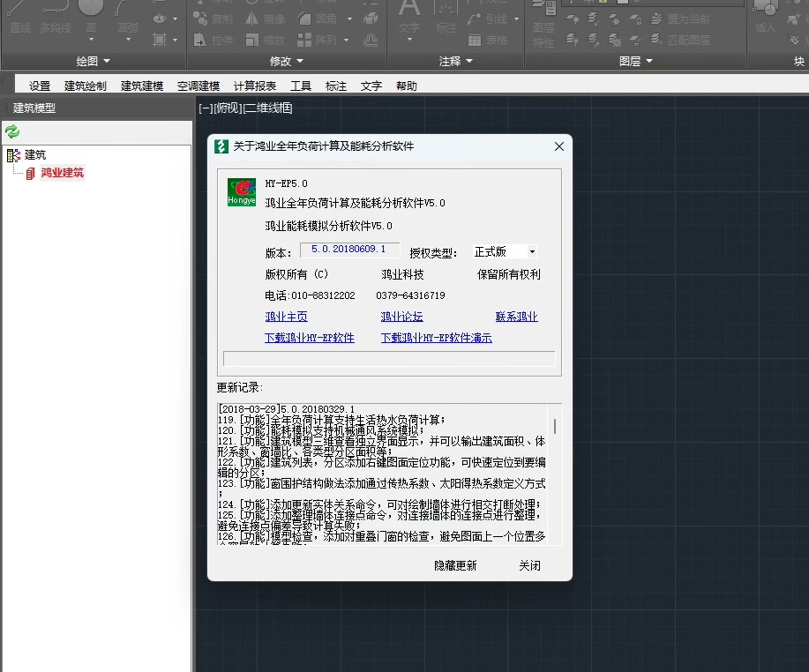
Task: Click 下载鸿业HY-EP软件 link
Action: (x=309, y=338)
